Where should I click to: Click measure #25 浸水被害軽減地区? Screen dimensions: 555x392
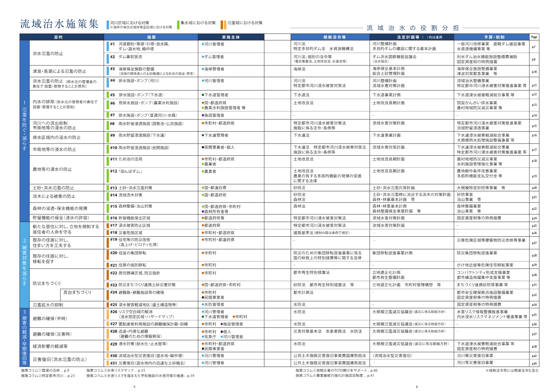tap(144, 305)
